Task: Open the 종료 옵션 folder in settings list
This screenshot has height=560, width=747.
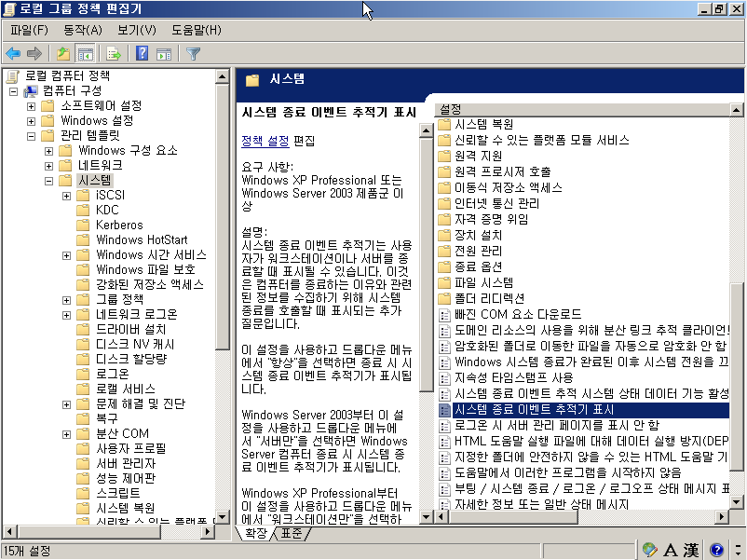Action: point(478,266)
